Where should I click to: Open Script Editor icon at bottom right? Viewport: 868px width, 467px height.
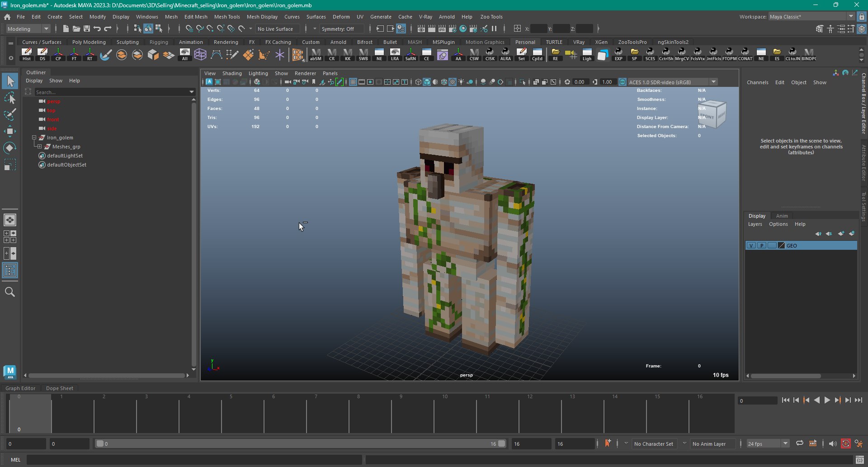859,460
